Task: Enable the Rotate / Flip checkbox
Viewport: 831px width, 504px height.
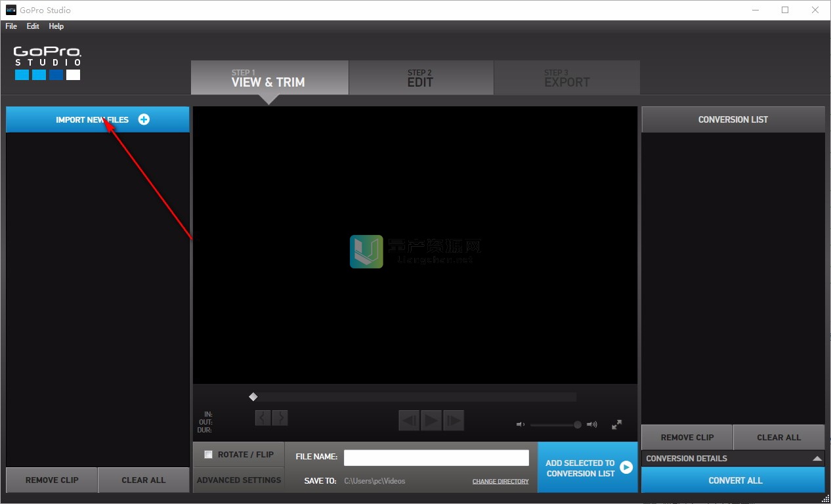Action: click(209, 454)
